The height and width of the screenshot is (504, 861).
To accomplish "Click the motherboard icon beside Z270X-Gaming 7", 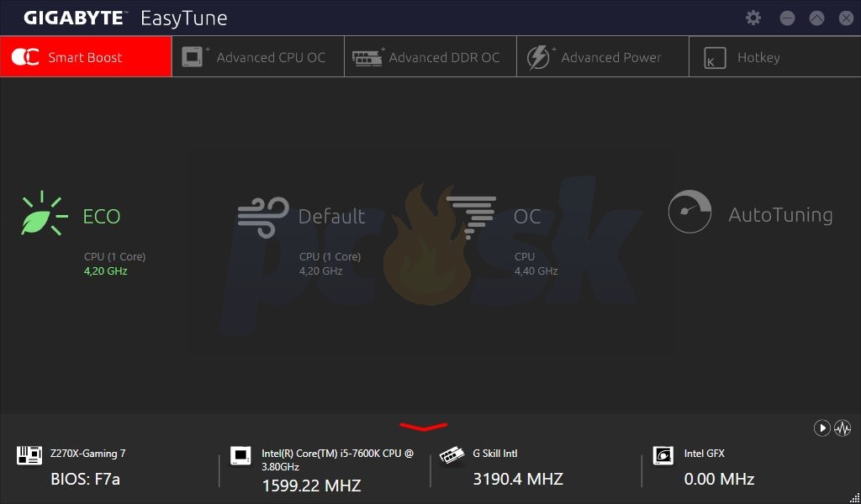I will point(29,455).
